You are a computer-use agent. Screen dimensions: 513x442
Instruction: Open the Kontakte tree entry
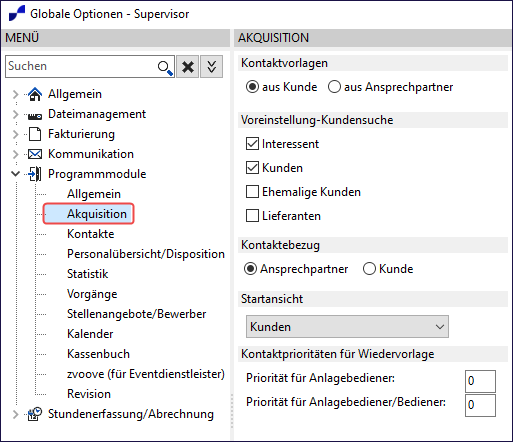[x=91, y=234]
